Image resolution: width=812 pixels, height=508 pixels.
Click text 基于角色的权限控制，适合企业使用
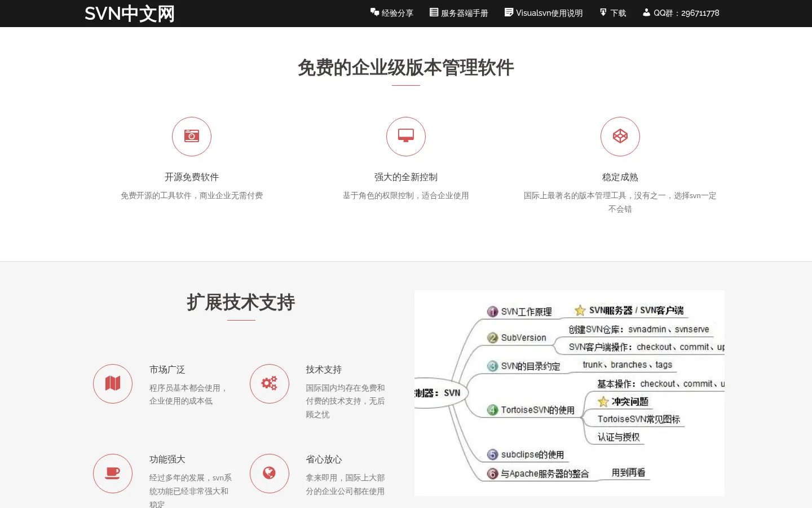click(406, 196)
